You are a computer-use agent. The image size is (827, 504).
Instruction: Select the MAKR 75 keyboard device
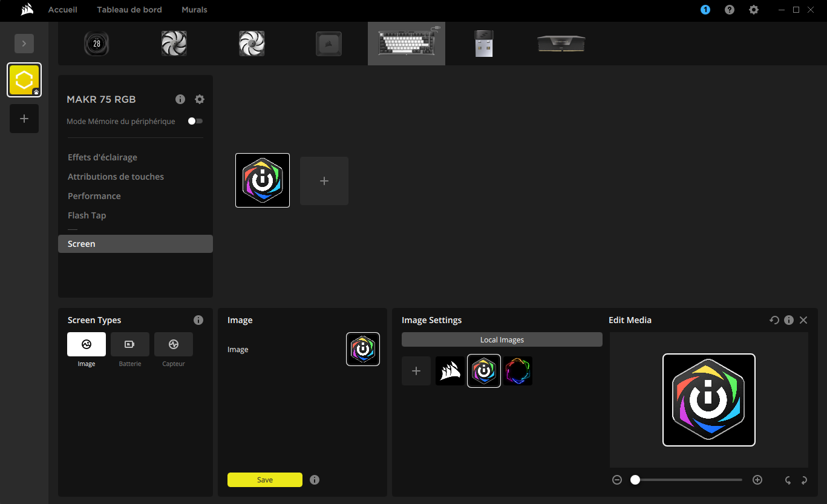407,44
